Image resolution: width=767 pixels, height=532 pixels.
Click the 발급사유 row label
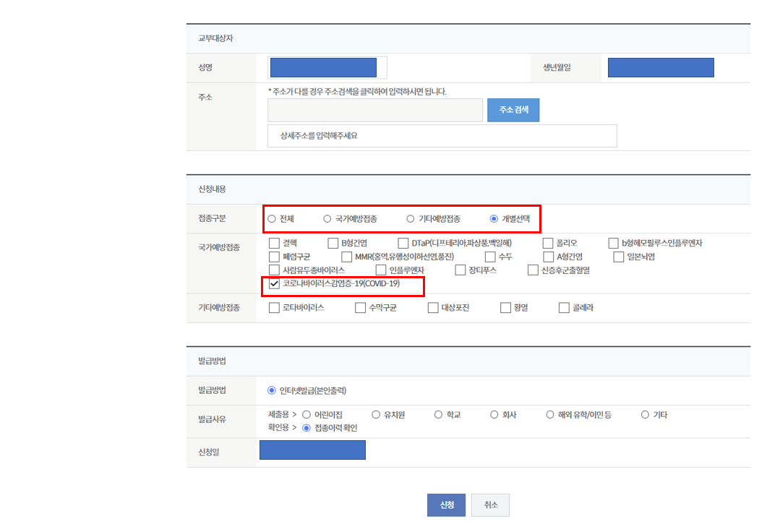click(213, 419)
